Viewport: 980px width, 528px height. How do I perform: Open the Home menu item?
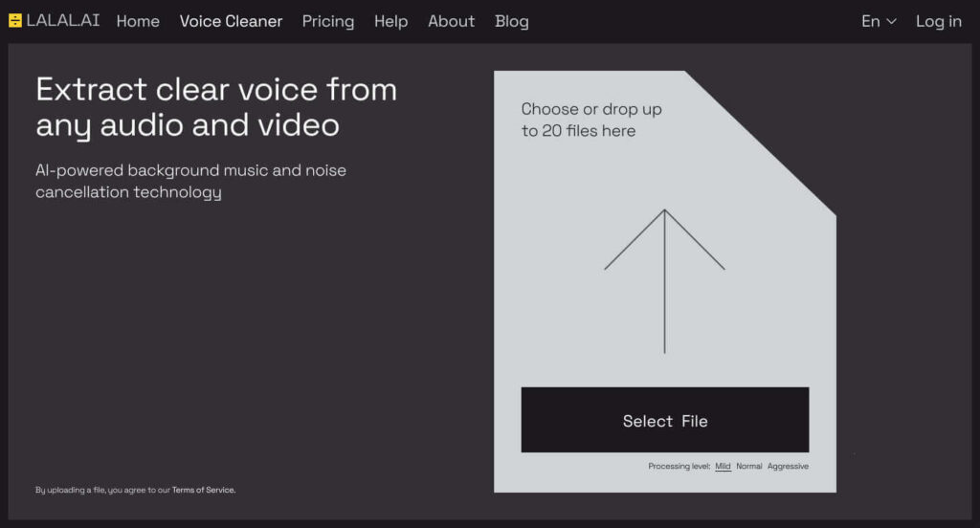(138, 21)
